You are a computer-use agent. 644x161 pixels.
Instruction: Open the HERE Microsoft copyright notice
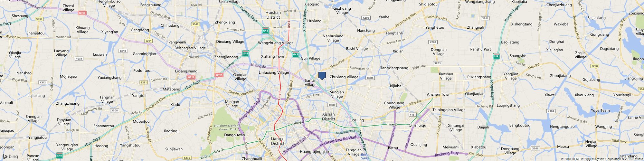tap(602, 159)
